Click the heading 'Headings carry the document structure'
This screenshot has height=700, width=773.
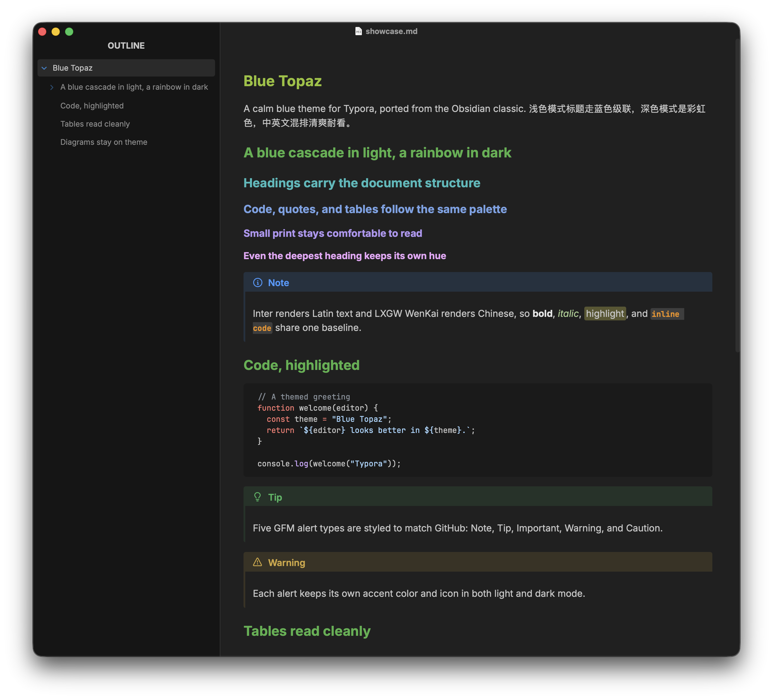coord(362,183)
